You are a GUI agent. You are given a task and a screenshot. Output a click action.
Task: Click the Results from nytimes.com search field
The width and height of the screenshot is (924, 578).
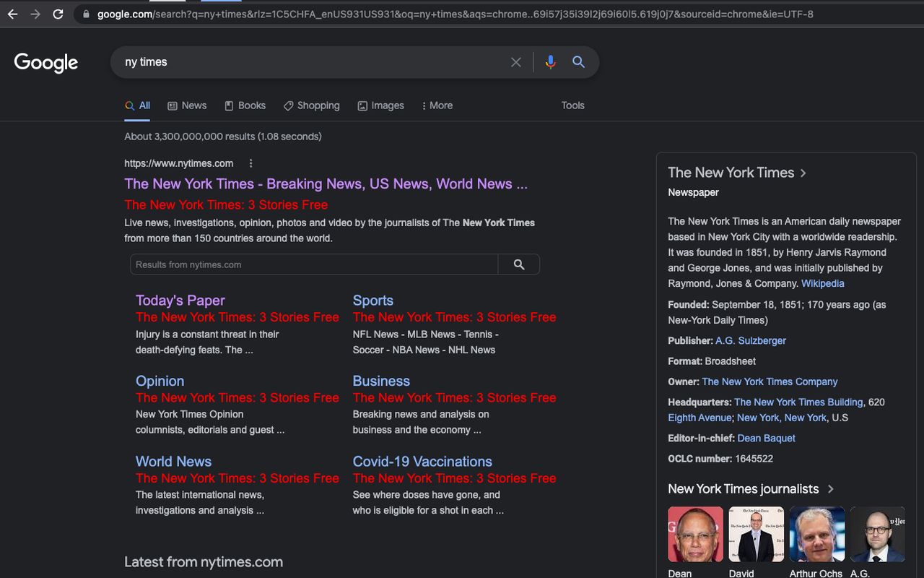314,264
